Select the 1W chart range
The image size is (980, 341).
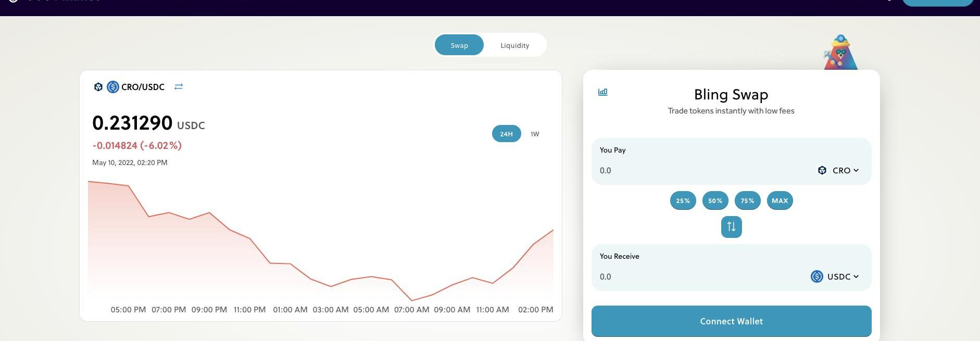[535, 134]
